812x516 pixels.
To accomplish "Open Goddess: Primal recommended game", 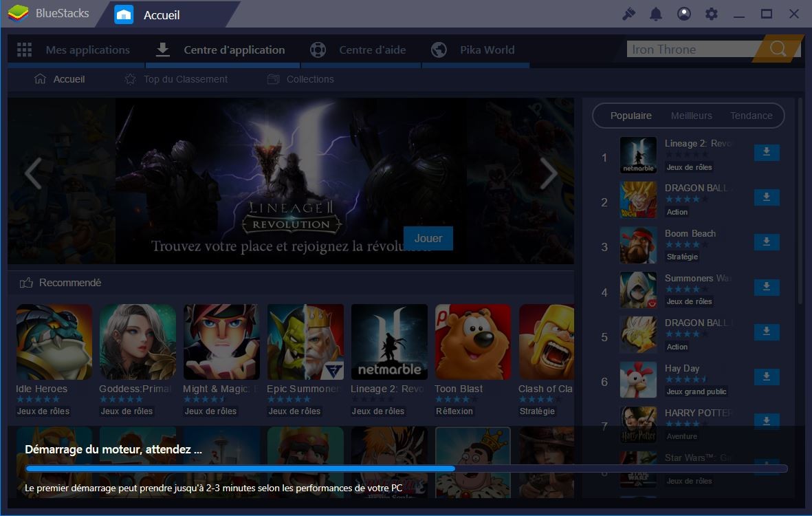I will coord(138,342).
